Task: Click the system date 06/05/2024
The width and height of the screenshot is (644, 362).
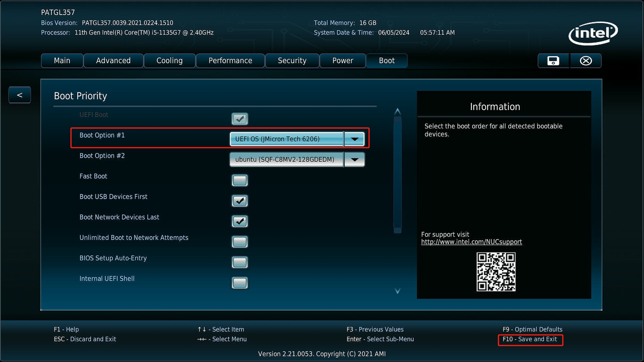Action: point(394,33)
